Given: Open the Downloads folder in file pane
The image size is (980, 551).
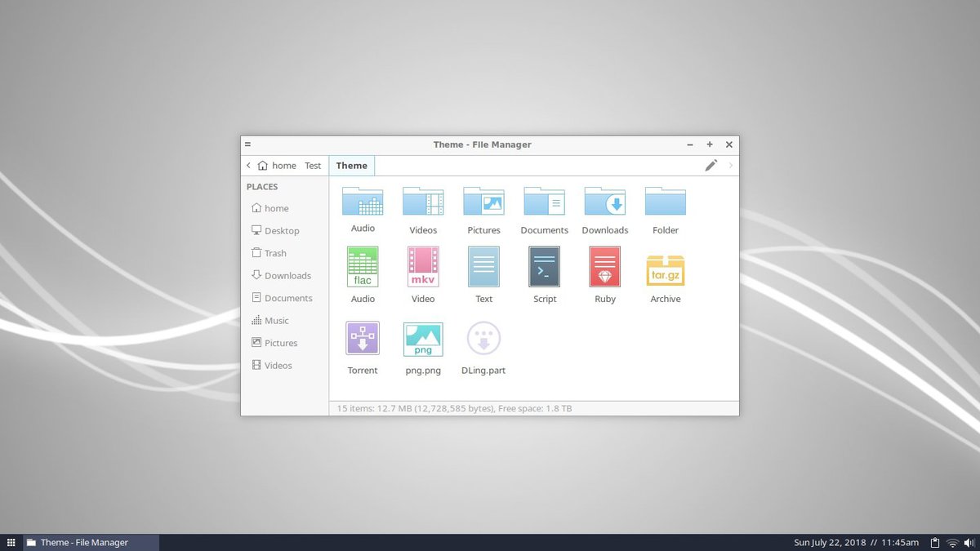Looking at the screenshot, I should pos(604,201).
